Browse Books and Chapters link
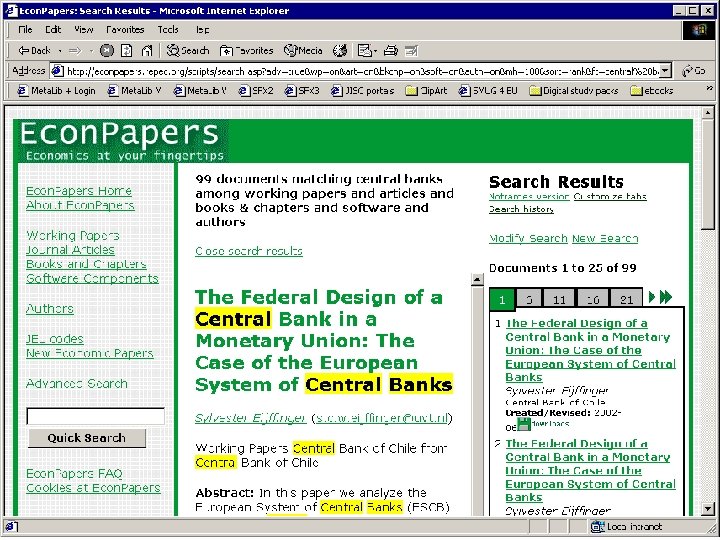 [x=86, y=264]
